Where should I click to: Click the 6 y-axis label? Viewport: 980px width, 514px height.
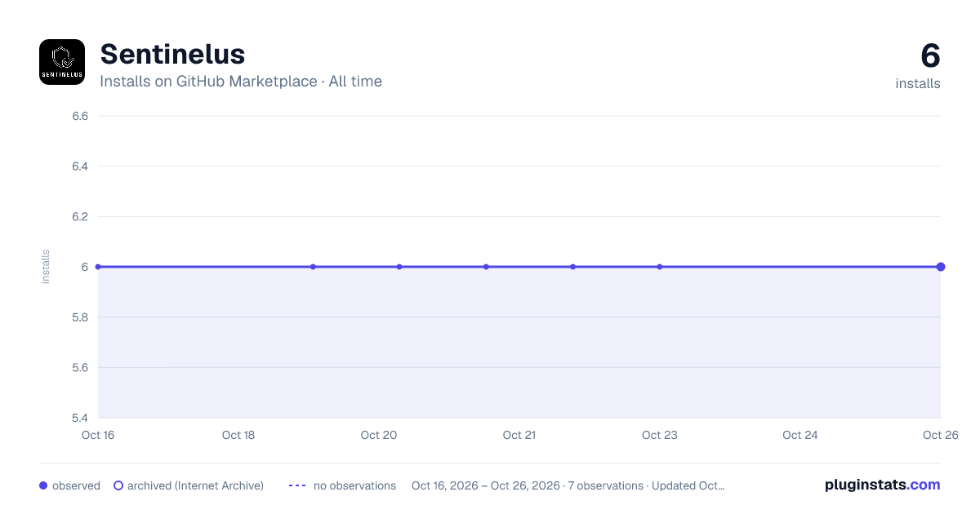pos(84,267)
